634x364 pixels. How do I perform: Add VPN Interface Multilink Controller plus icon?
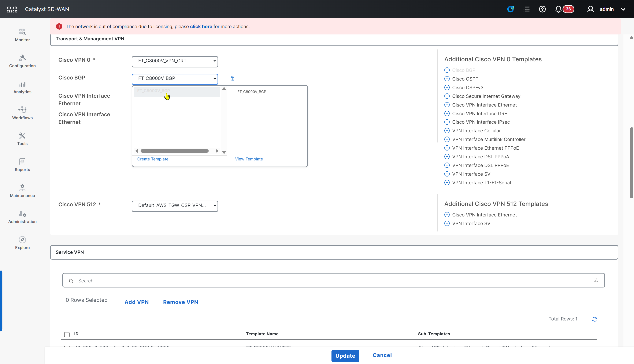(x=447, y=139)
